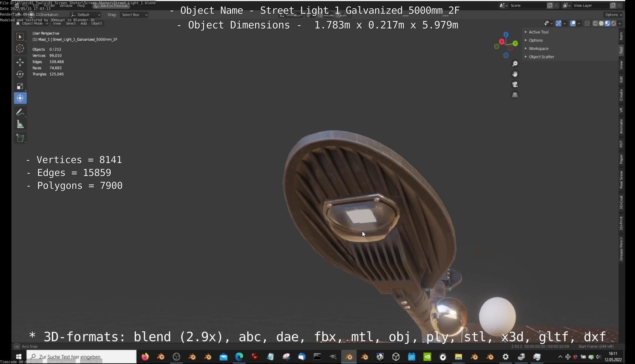The image size is (635, 364).
Task: Click the negative Z axis gizmo circle
Action: [x=506, y=55]
